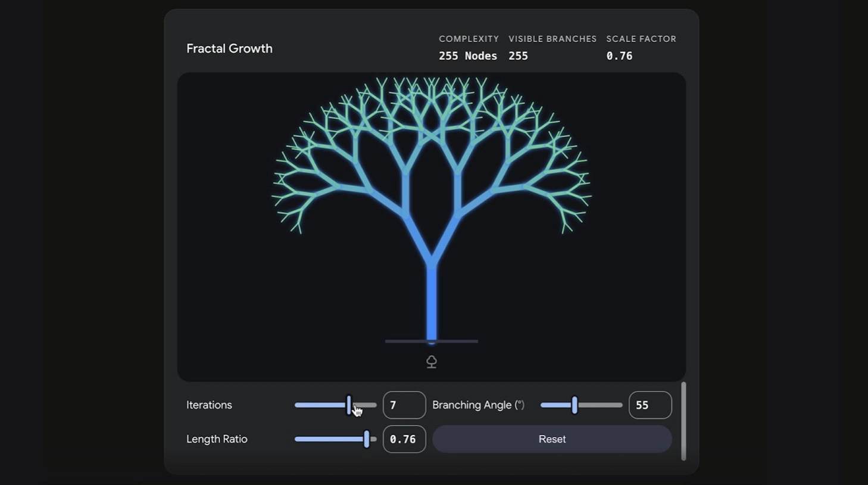Click the Scale Factor value 0.76
The image size is (868, 485).
click(x=619, y=56)
